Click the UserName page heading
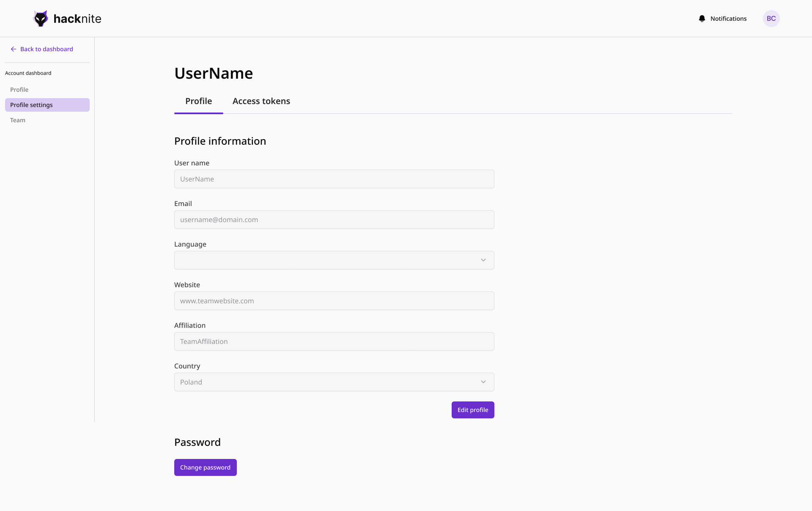The width and height of the screenshot is (812, 511). 214,73
